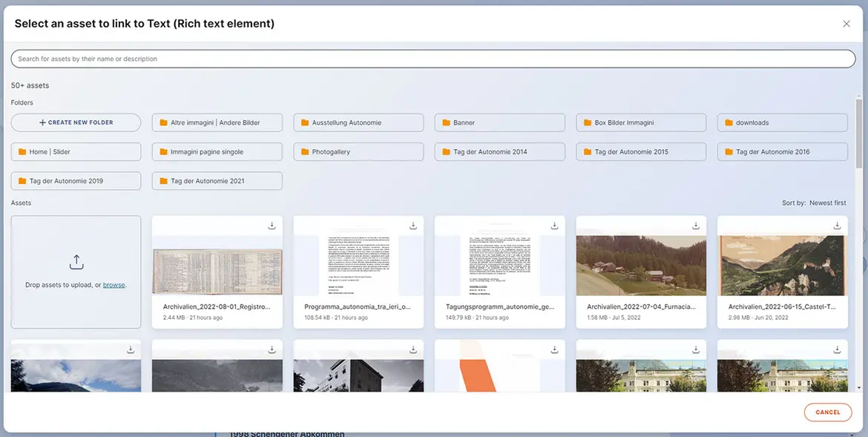Image resolution: width=868 pixels, height=437 pixels.
Task: Download the Tagungsprogramm_autonomie document
Action: pyautogui.click(x=554, y=226)
